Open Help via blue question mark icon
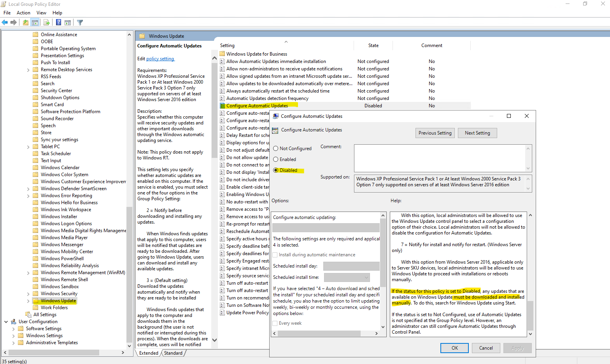The height and width of the screenshot is (364, 610). (x=58, y=23)
